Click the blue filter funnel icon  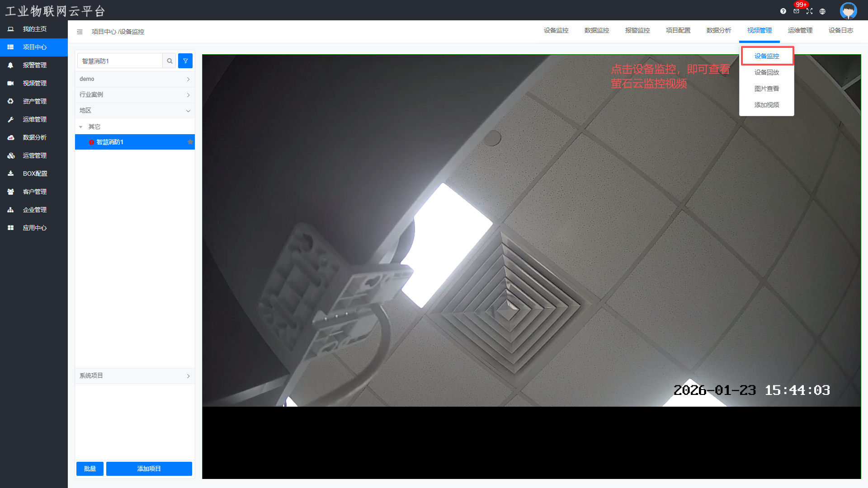tap(185, 61)
